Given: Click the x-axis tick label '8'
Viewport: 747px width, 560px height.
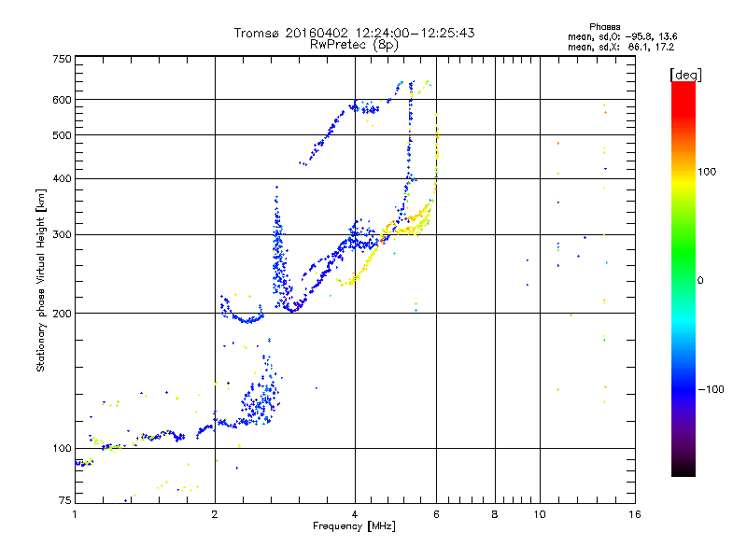Looking at the screenshot, I should pos(495,514).
